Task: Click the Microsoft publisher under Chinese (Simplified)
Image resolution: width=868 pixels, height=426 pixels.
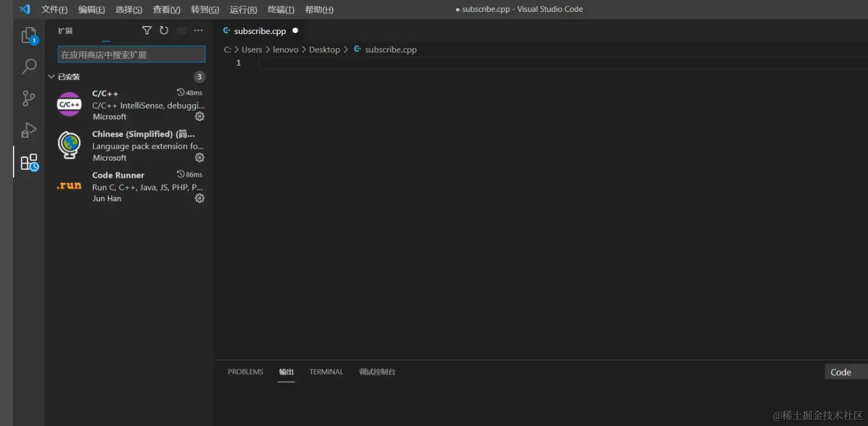Action: (110, 158)
